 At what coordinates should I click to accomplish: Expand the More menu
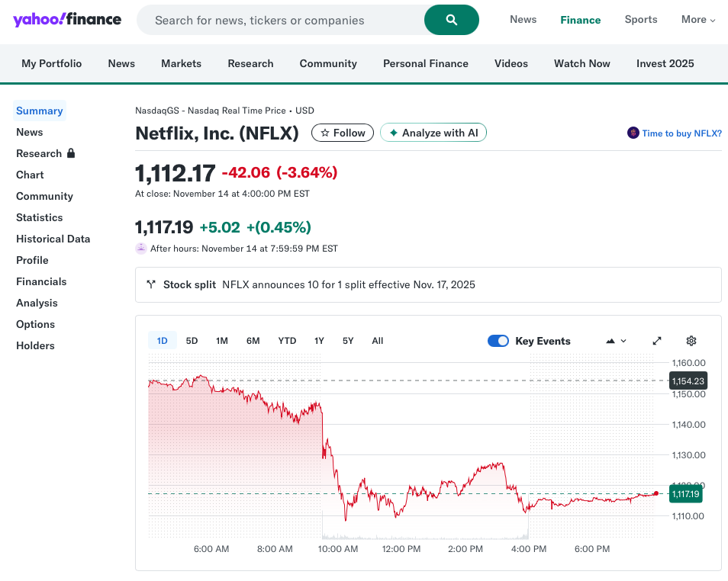(698, 20)
